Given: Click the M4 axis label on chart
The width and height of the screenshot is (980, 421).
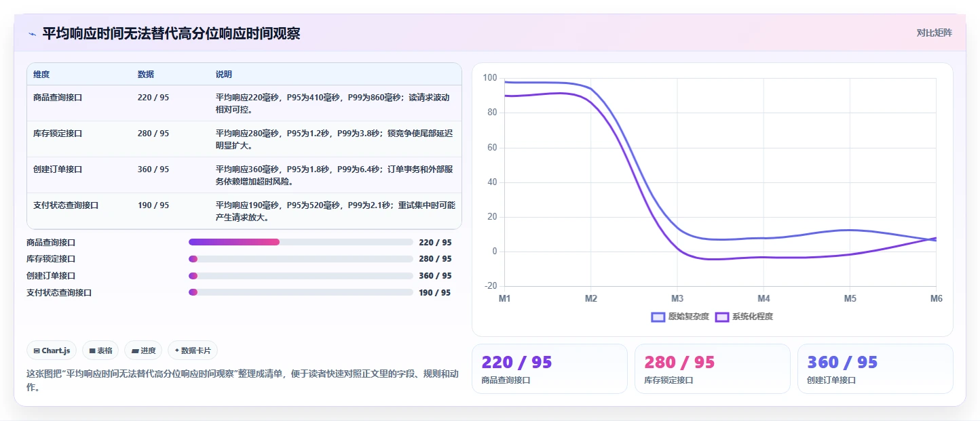Looking at the screenshot, I should tap(764, 298).
